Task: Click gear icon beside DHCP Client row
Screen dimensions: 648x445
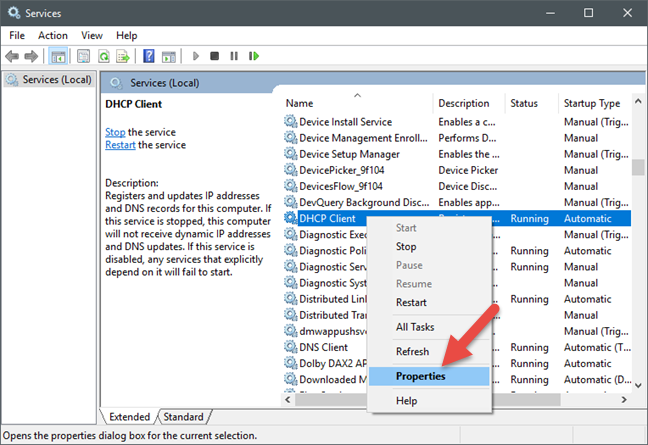Action: [x=291, y=218]
